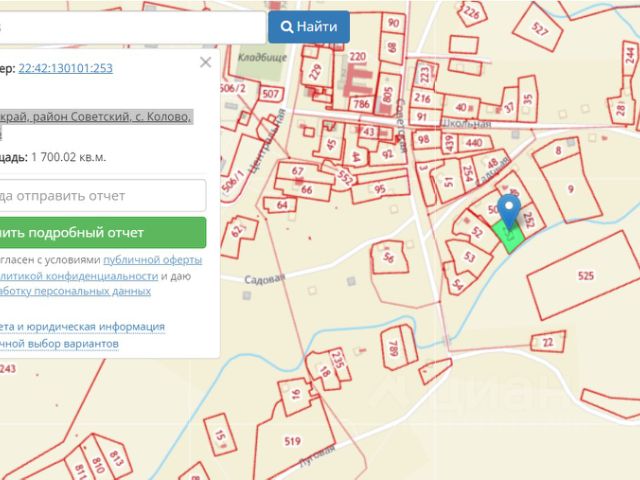
Task: Select land parcel 527 on map
Action: 540,28
